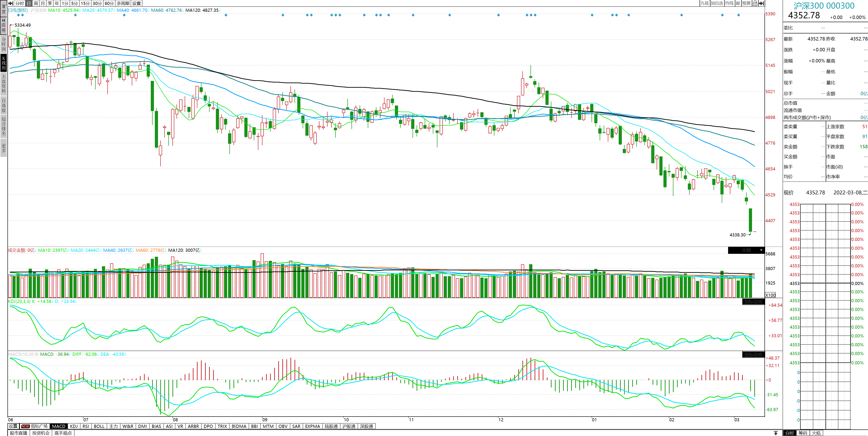Open the 自选股 sidebar item
The width and height of the screenshot is (868, 436).
click(x=3, y=105)
